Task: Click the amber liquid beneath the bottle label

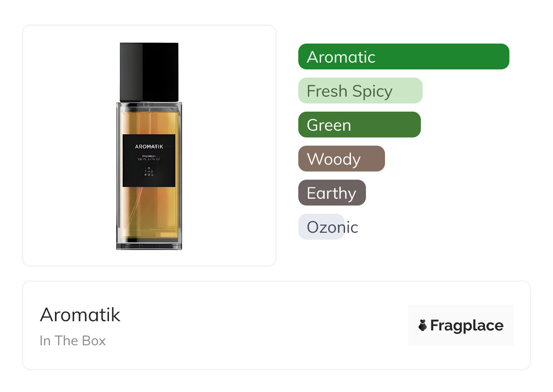Action: [149, 211]
